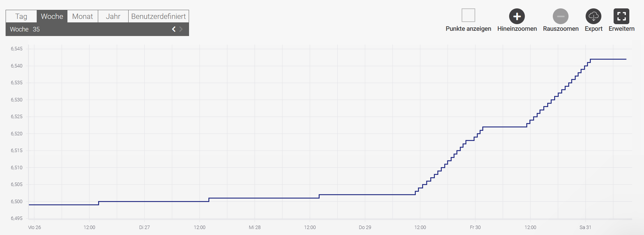Viewport: 644px width, 235px height.
Task: Switch to the Tag view tab
Action: click(x=21, y=16)
